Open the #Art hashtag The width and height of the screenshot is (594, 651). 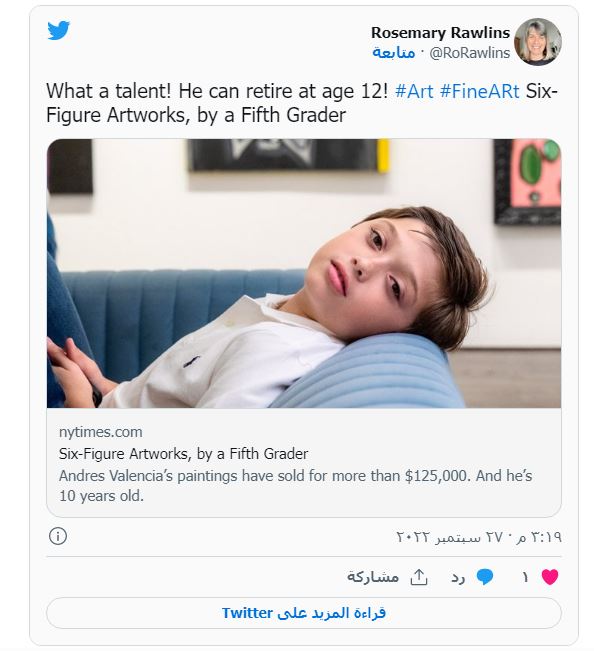point(414,91)
